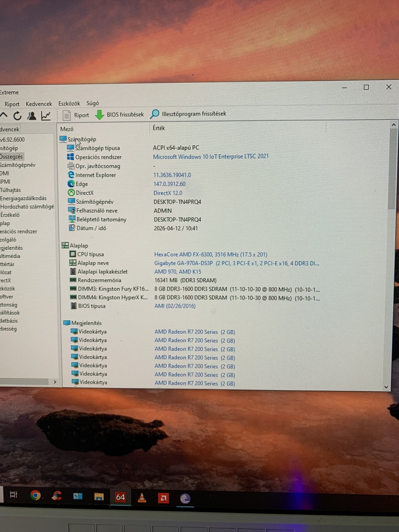The width and height of the screenshot is (399, 532).
Task: Click the Mező column header
Action: (x=67, y=129)
